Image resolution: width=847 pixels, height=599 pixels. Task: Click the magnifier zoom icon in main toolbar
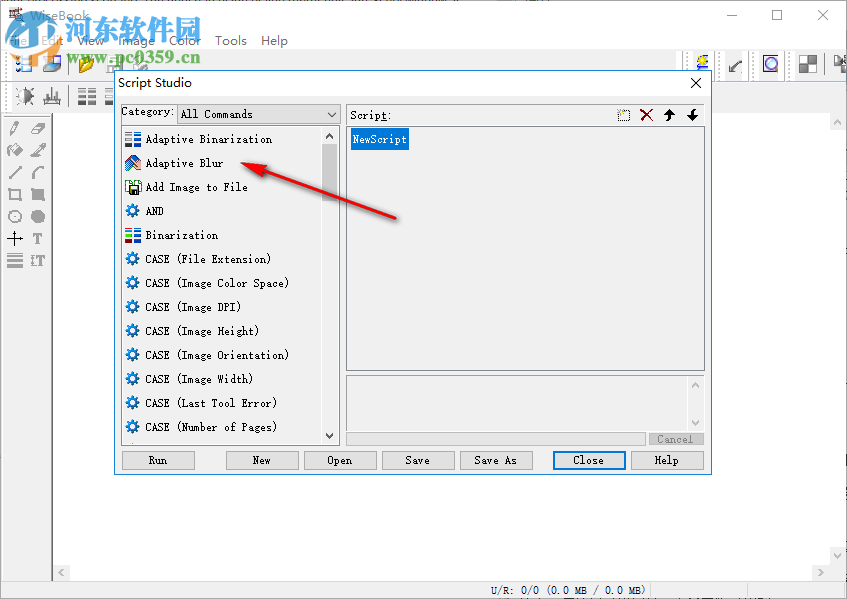pos(770,64)
